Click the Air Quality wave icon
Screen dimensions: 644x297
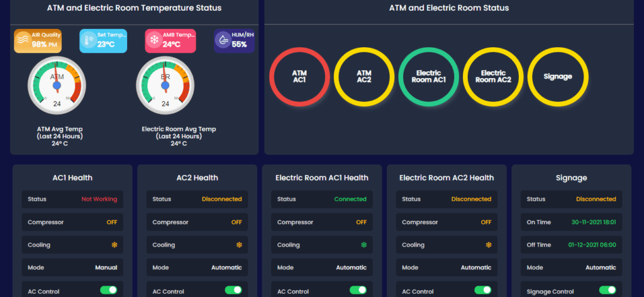[x=23, y=41]
